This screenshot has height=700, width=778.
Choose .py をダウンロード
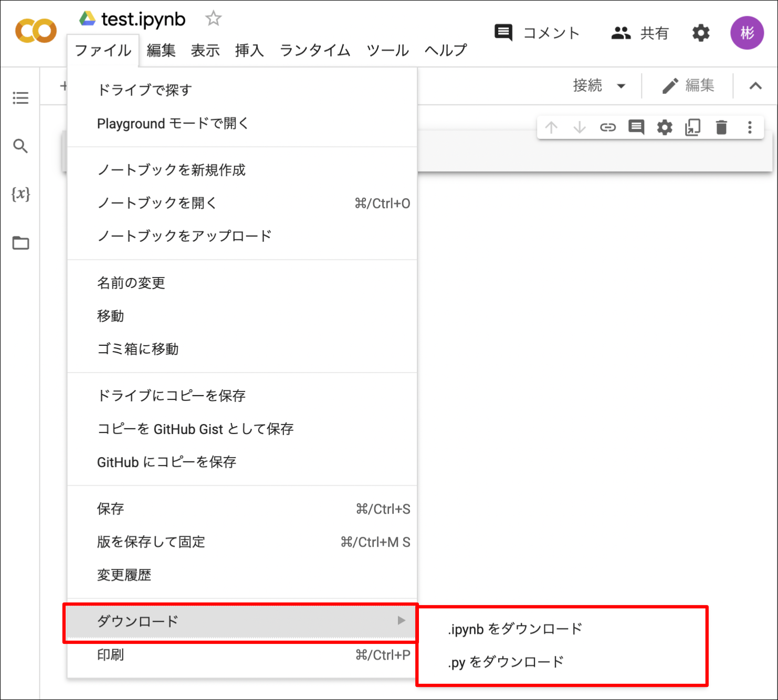click(562, 662)
